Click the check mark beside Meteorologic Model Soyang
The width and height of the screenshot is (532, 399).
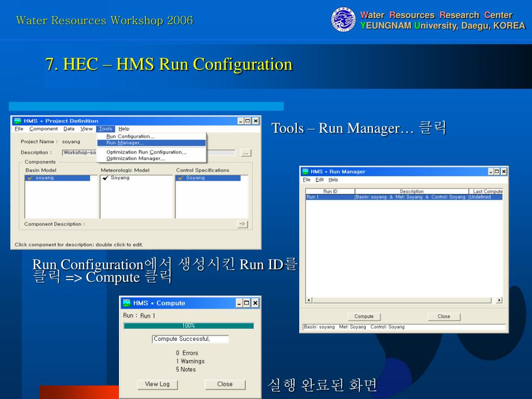[105, 178]
